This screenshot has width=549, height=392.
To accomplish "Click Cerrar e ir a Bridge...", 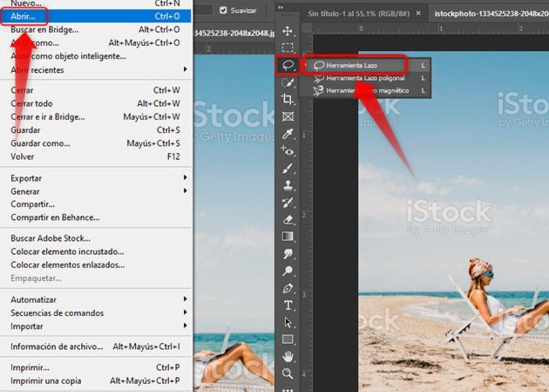I will (x=96, y=117).
